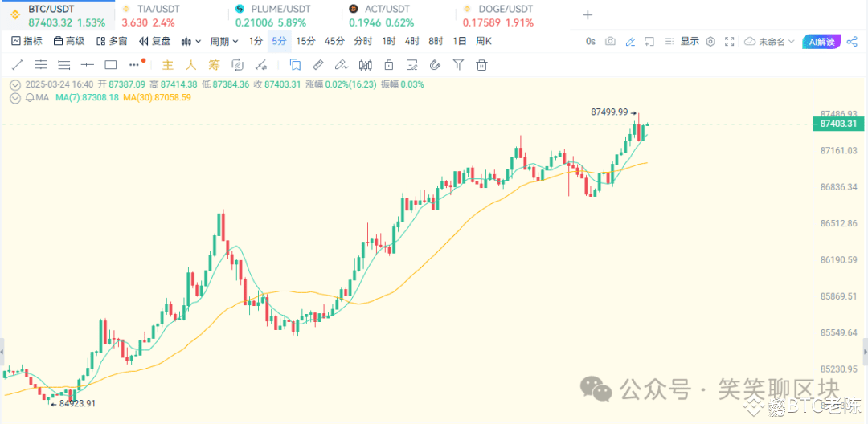The width and height of the screenshot is (868, 424).
Task: Open more drawing tools ellipsis menu
Action: 134,65
